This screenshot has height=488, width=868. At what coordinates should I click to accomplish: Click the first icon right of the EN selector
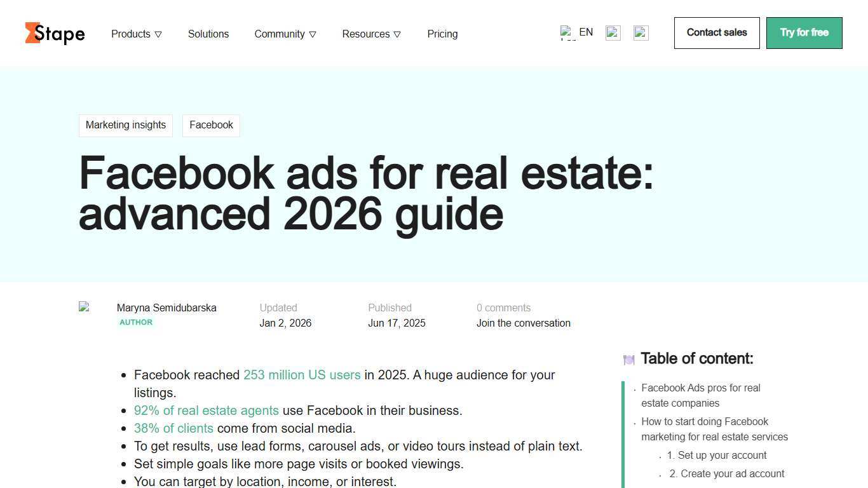(x=613, y=32)
